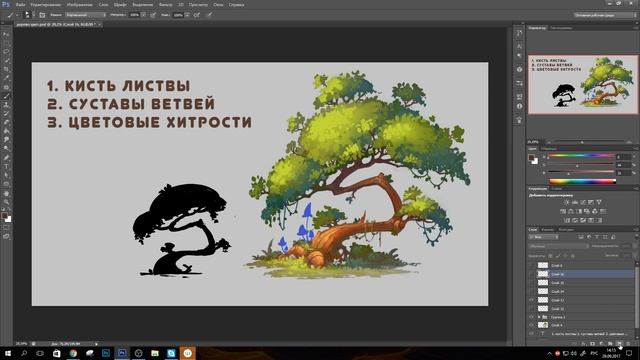Switch to the Образцы tab

pos(549,149)
